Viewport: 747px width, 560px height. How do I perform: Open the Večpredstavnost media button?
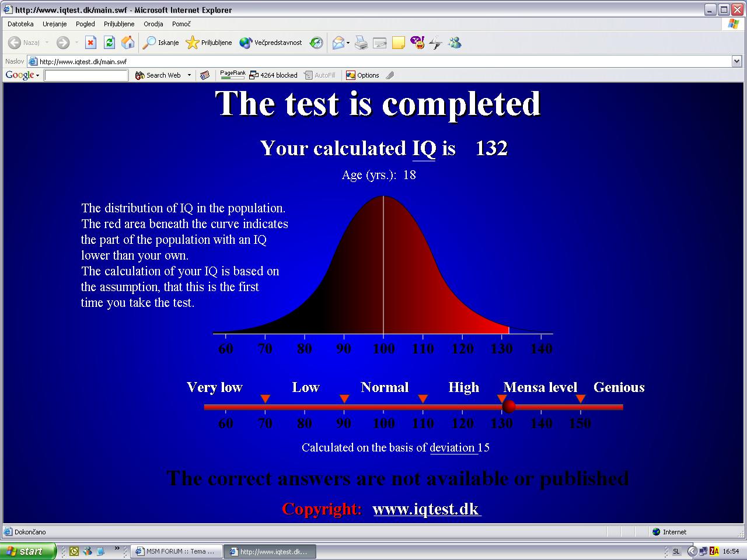coord(271,43)
